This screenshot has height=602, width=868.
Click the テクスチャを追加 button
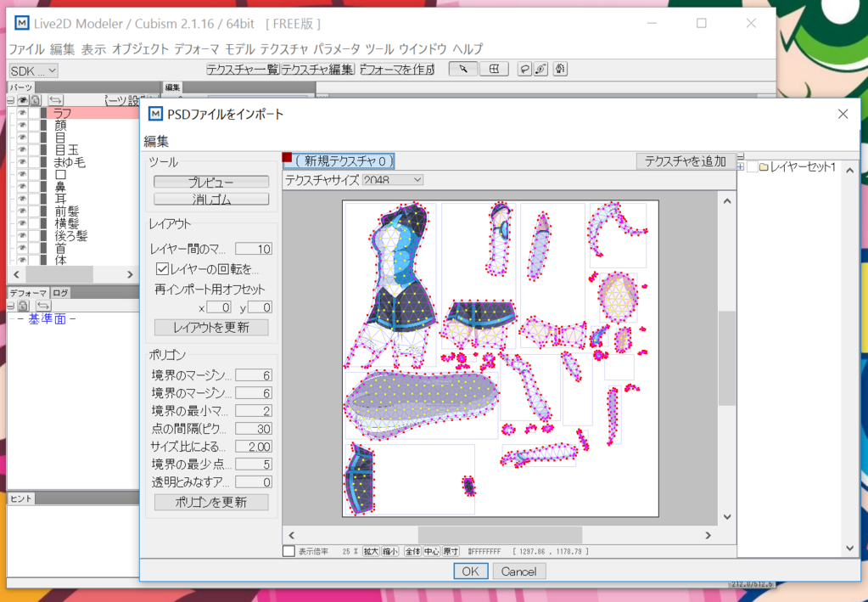coord(686,161)
